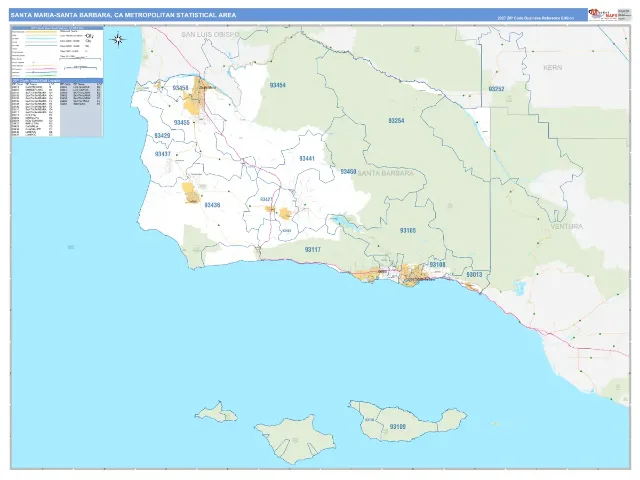Click ZIP code label 93458
Viewport: 640px width, 480px height.
pos(180,88)
